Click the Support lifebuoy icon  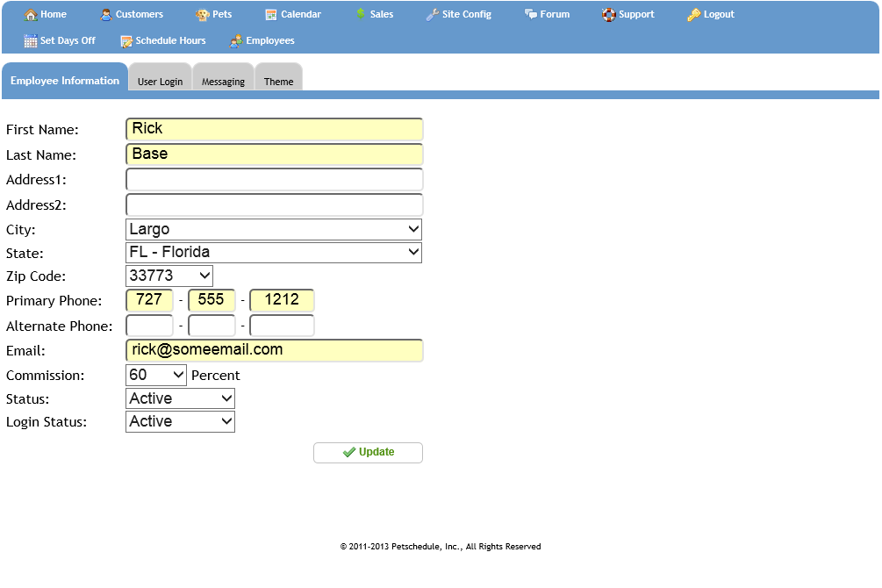609,15
